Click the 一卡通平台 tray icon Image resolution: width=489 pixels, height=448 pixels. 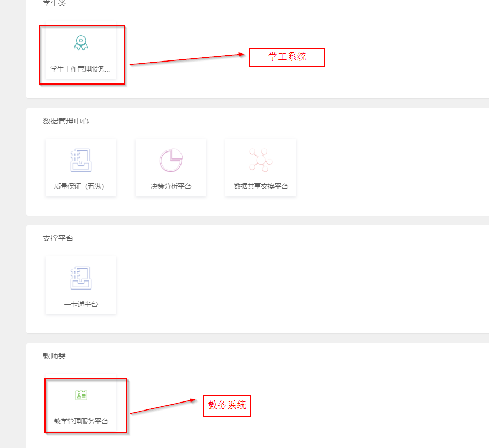click(x=81, y=278)
